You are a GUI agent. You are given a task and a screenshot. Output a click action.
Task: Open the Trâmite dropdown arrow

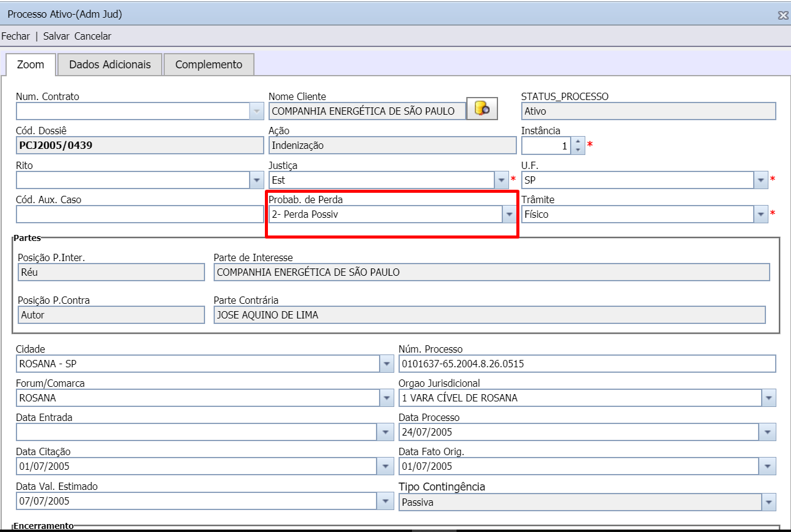[761, 214]
